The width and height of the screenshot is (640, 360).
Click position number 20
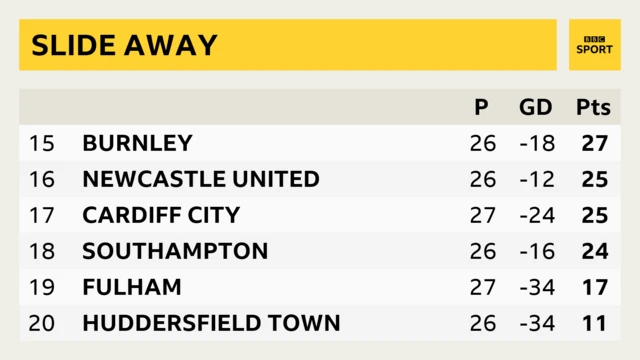42,323
